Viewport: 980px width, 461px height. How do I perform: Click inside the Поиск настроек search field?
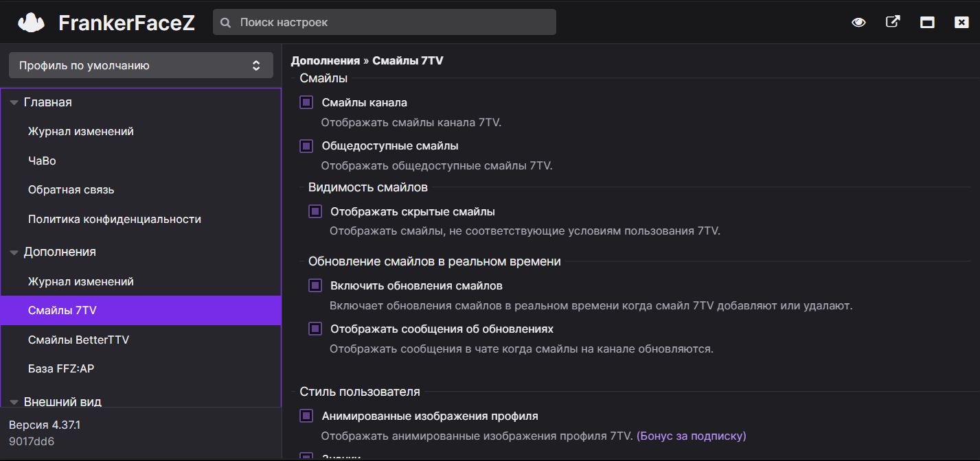(x=385, y=22)
